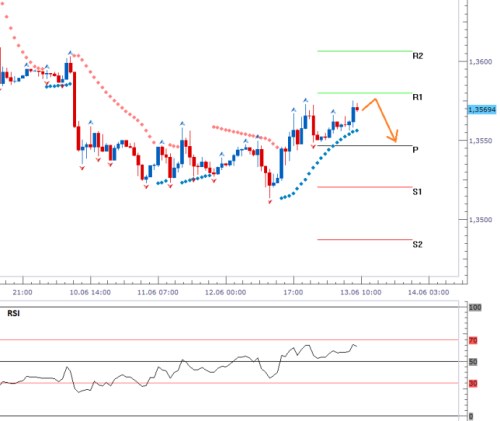Click the 10.06 14:00 time label

(x=90, y=292)
